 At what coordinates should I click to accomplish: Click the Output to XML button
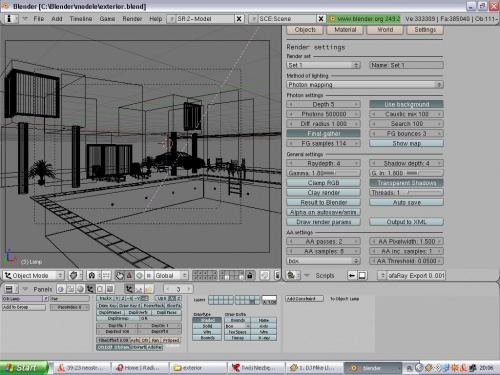pos(406,222)
